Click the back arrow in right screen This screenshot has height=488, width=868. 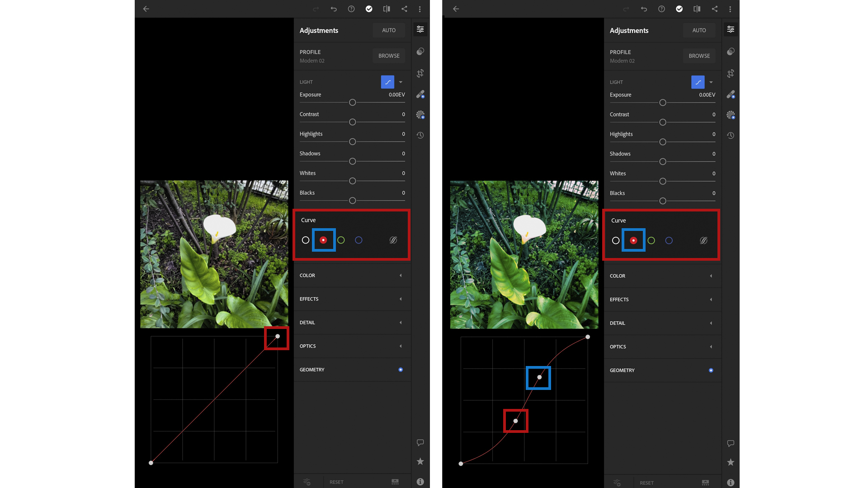coord(456,9)
